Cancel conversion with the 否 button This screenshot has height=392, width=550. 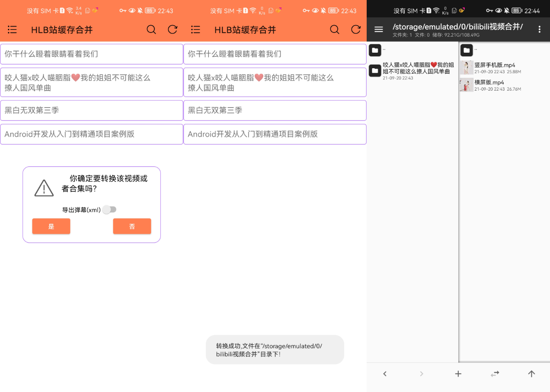(x=132, y=226)
